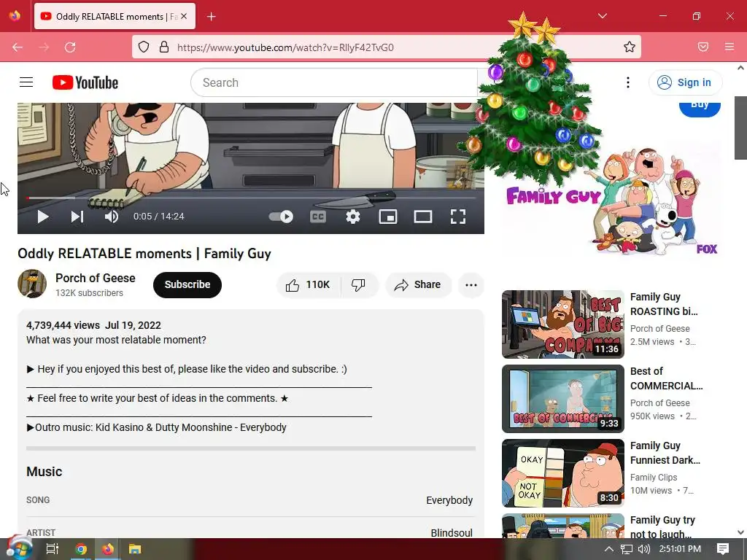The height and width of the screenshot is (560, 747).
Task: Click the Sign in button
Action: tap(685, 82)
